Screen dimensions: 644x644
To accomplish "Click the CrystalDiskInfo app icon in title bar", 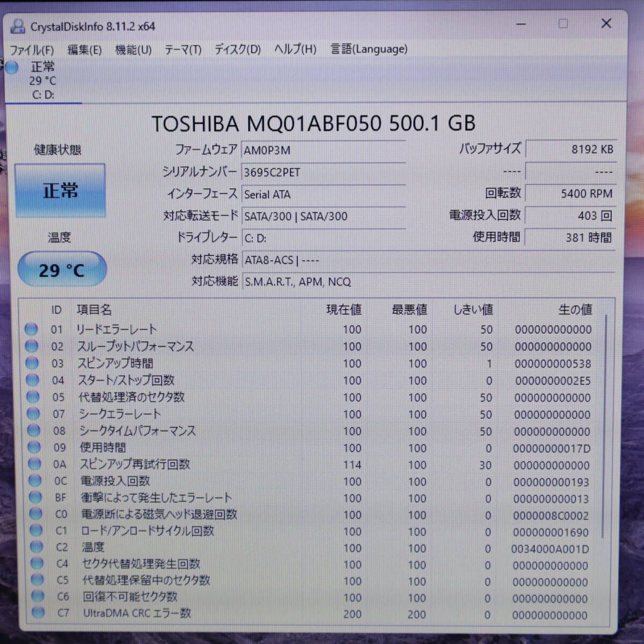I will (18, 26).
